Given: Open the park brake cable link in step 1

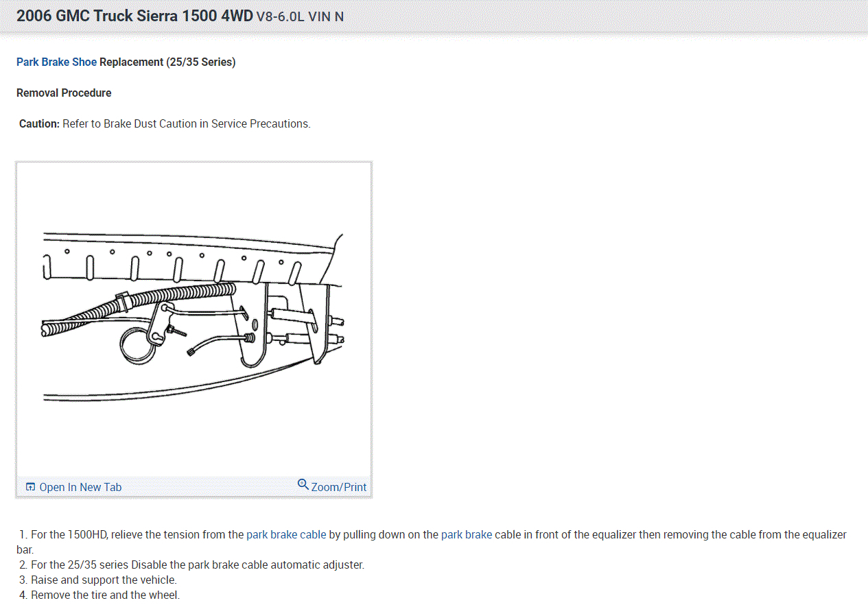Looking at the screenshot, I should [286, 534].
